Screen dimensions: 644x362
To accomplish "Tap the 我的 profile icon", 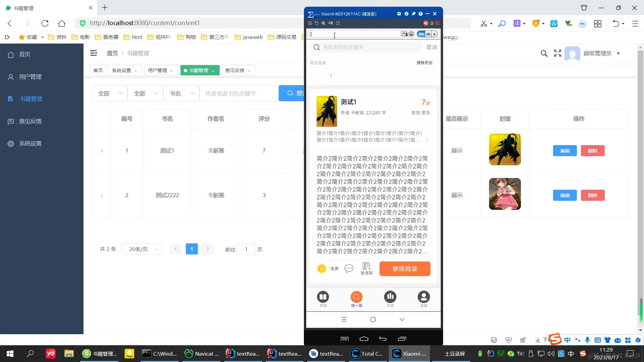I will (x=424, y=297).
